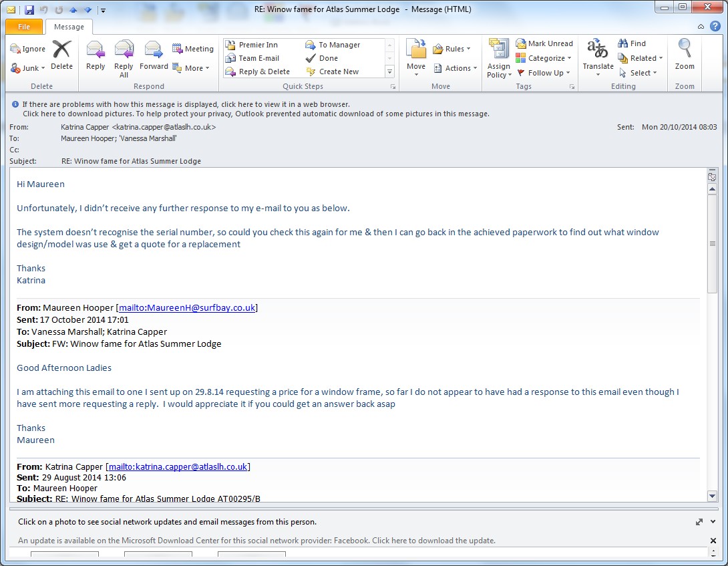The image size is (728, 566).
Task: Customize Quick Access Toolbar dropdown arrow
Action: point(104,10)
